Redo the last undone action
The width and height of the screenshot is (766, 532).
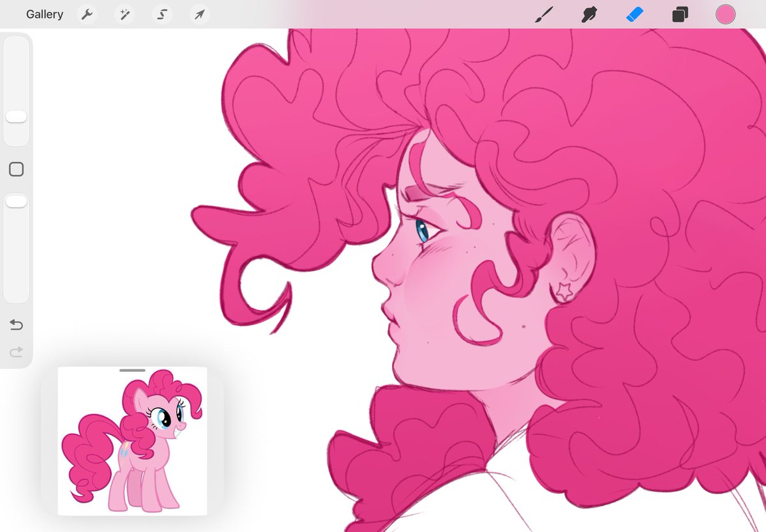point(17,351)
